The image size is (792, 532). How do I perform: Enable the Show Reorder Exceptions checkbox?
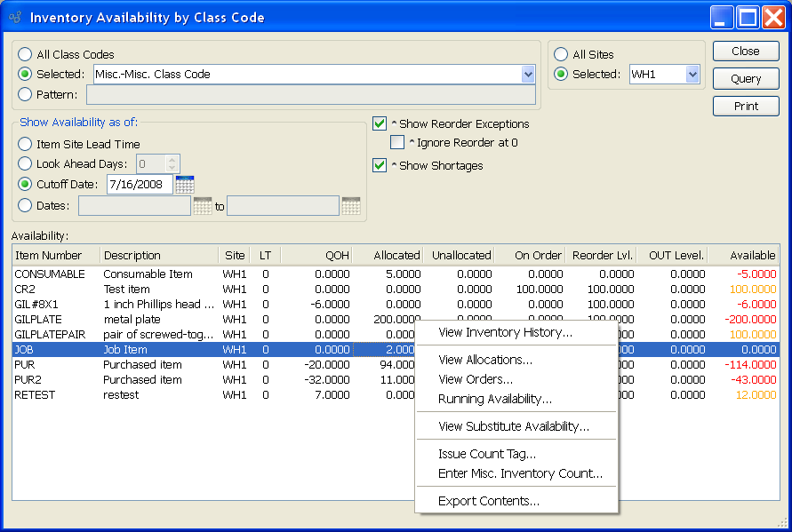[380, 123]
